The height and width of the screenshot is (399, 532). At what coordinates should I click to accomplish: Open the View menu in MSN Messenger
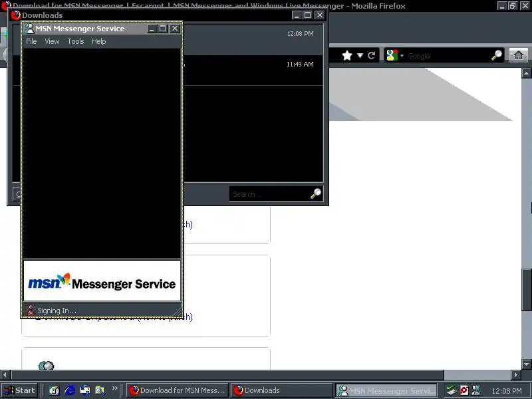click(52, 41)
